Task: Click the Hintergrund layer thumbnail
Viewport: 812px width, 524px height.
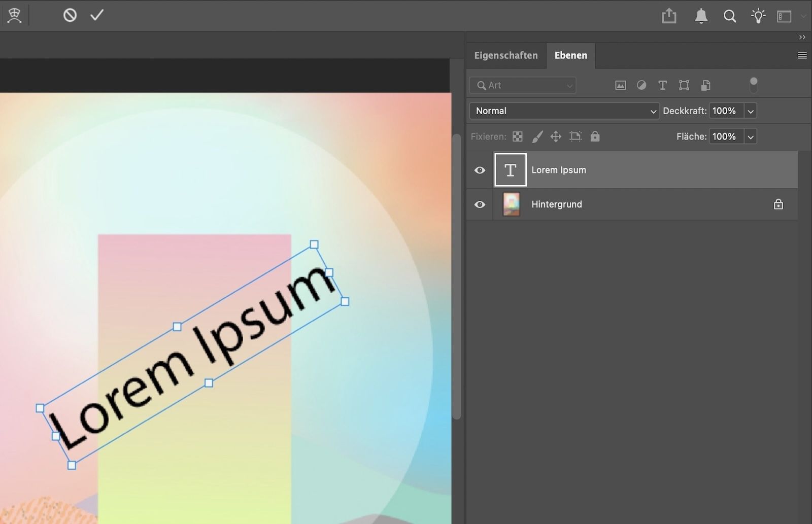Action: click(x=511, y=204)
